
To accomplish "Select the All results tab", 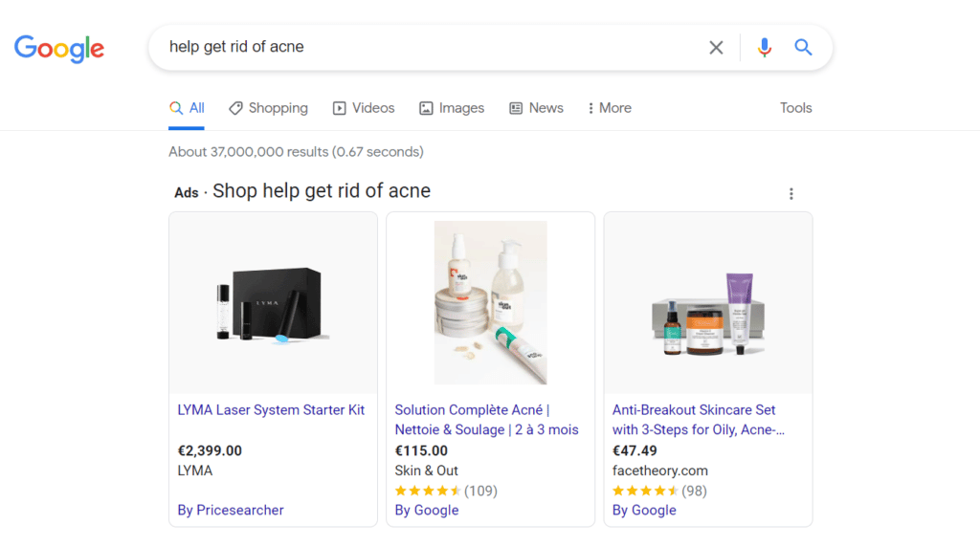I will pyautogui.click(x=187, y=108).
